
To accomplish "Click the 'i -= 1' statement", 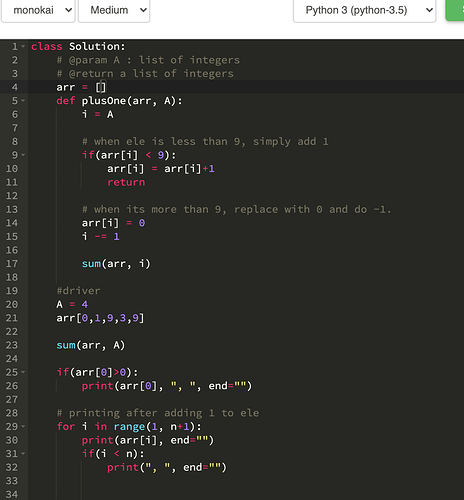I will tap(101, 237).
